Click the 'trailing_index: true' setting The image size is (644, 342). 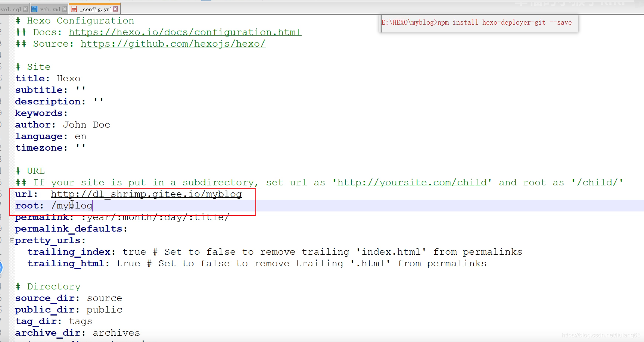coord(87,252)
